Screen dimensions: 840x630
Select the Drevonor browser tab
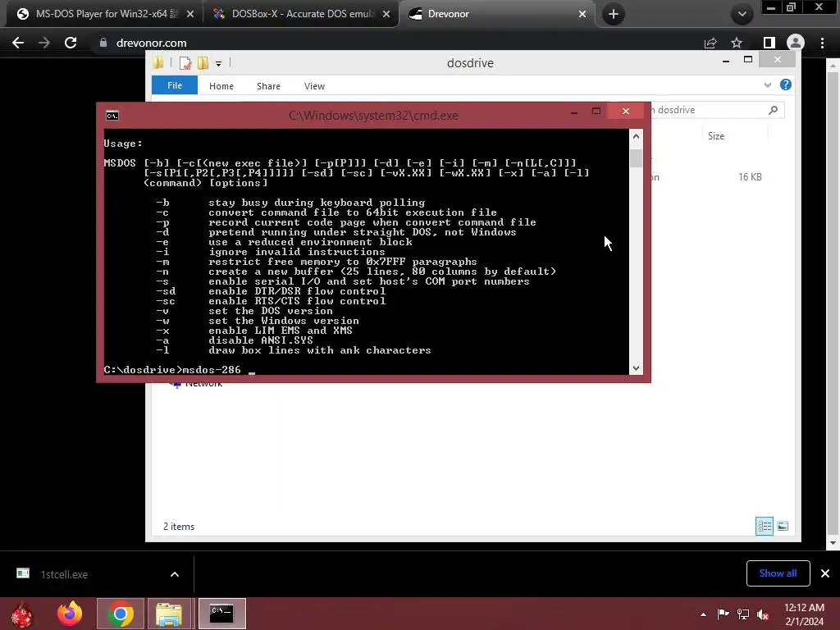(x=497, y=14)
